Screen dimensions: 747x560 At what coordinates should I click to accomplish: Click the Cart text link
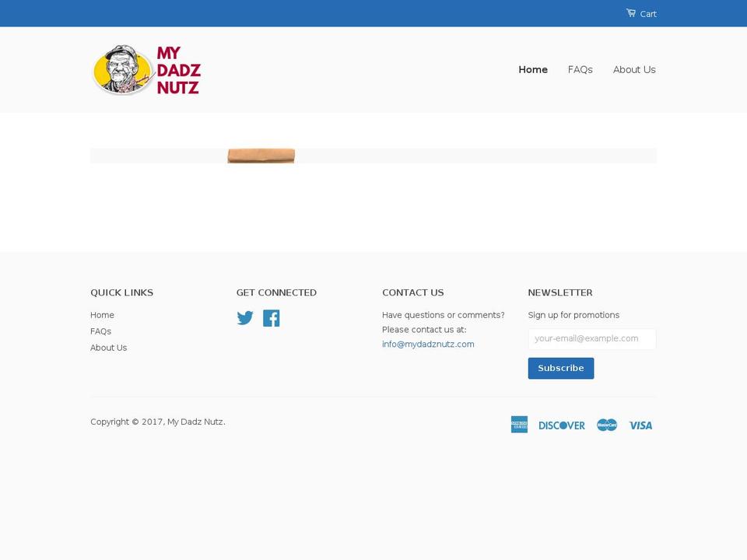[648, 13]
